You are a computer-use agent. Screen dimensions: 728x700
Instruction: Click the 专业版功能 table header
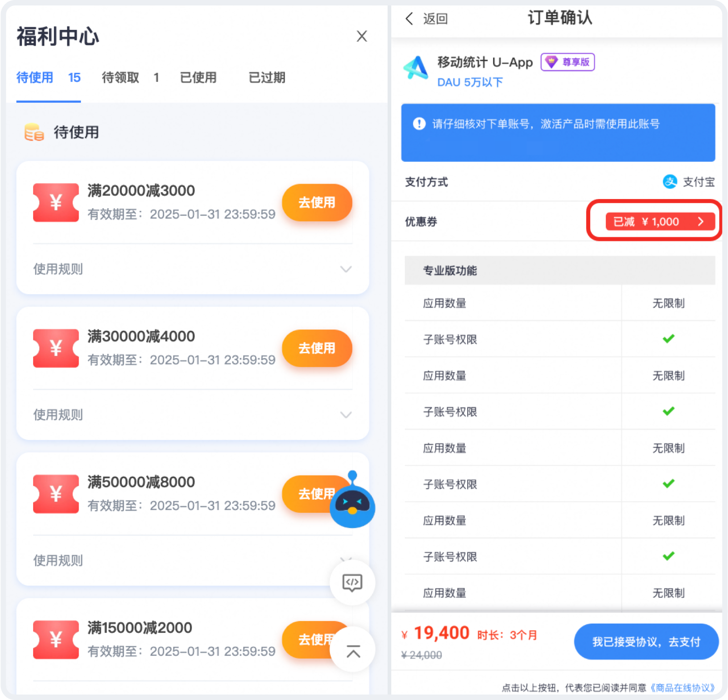point(560,270)
